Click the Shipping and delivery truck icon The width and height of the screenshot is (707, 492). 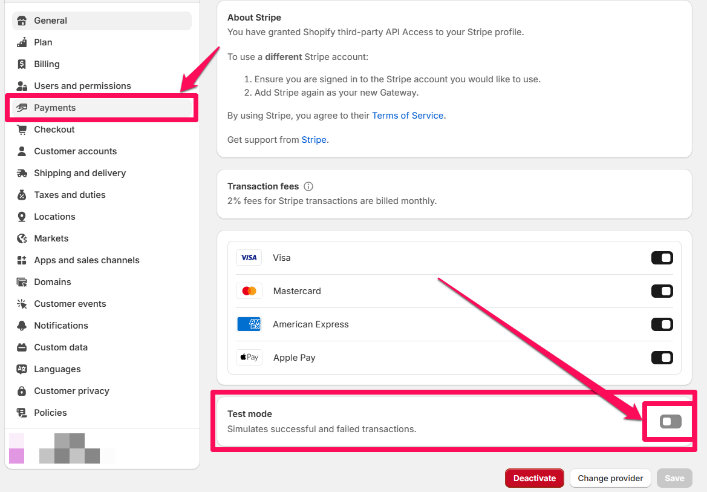click(x=22, y=173)
